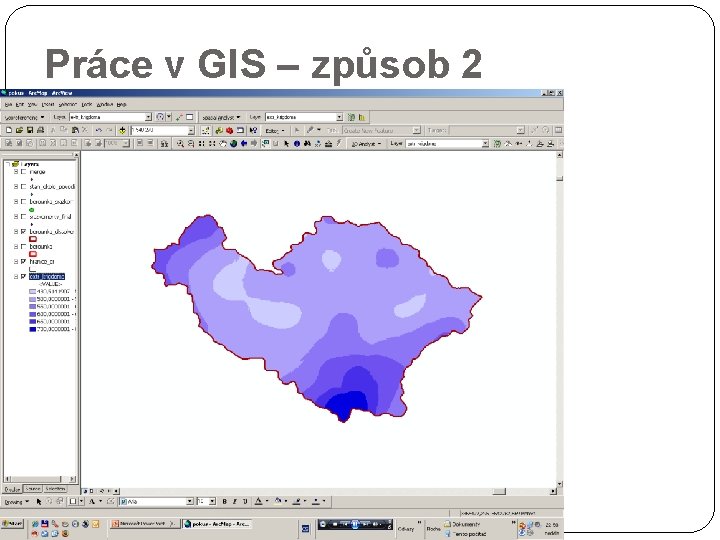Viewport: 720px width, 540px height.
Task: Open the ArcToolbox window
Action: 230,130
